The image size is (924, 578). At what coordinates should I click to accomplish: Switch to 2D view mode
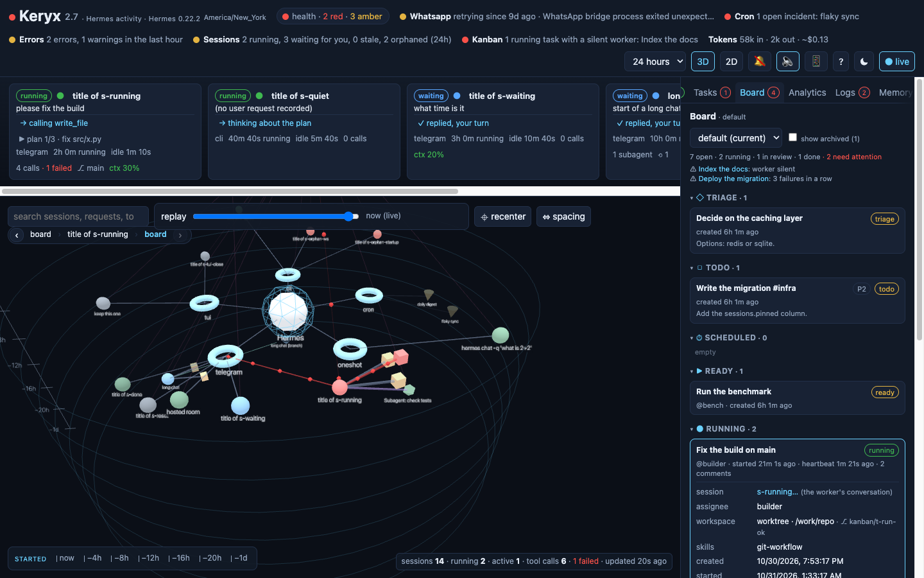coord(732,62)
